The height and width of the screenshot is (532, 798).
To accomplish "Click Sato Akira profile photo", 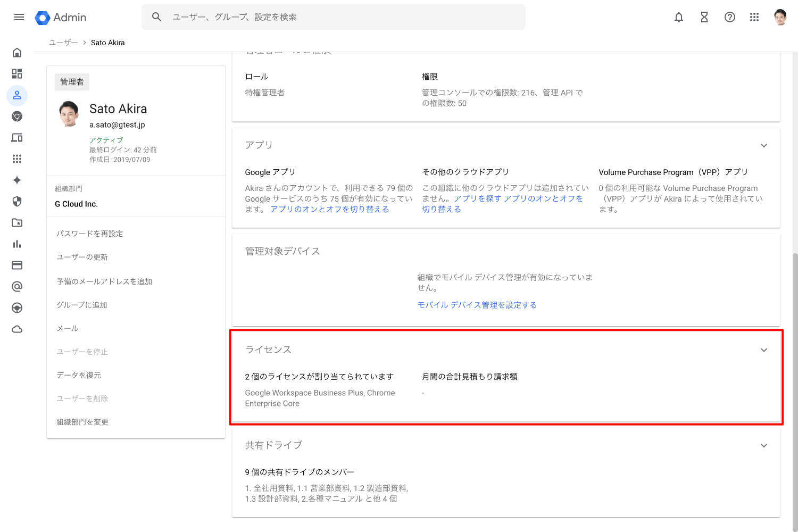I will tap(69, 114).
